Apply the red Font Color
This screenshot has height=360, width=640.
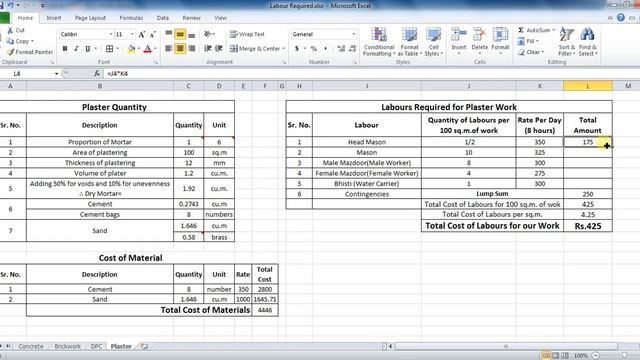tap(148, 49)
